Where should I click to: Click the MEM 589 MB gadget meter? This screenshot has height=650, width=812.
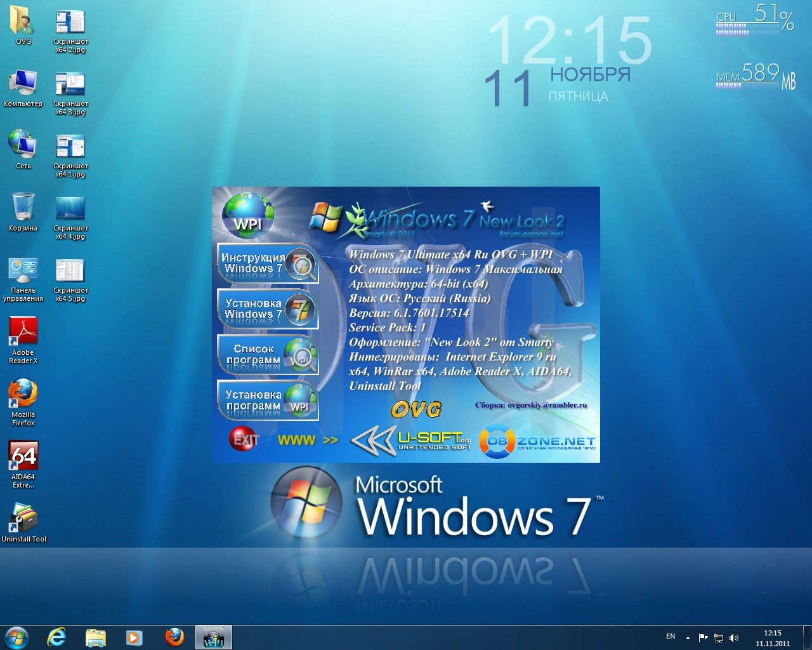click(756, 76)
